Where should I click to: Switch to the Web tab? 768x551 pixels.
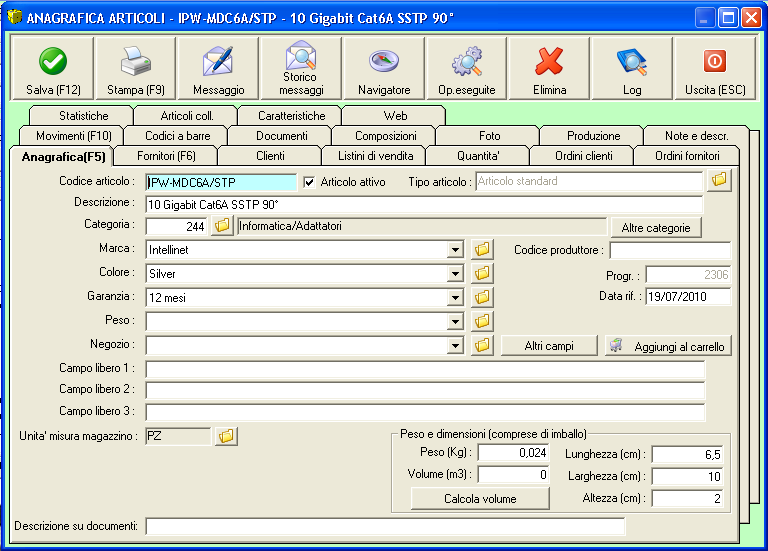click(x=394, y=116)
